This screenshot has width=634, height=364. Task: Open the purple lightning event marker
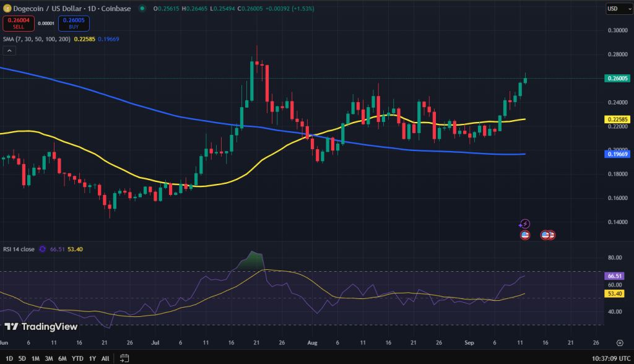524,223
